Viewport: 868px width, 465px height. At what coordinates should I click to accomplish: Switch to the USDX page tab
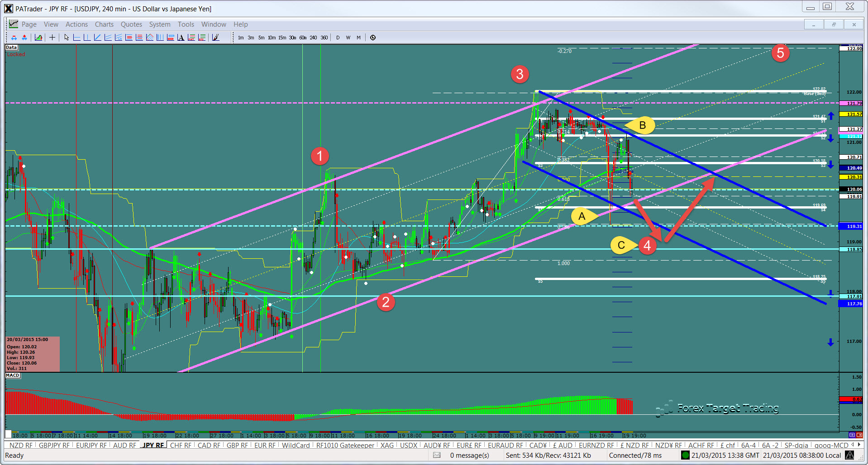[409, 445]
